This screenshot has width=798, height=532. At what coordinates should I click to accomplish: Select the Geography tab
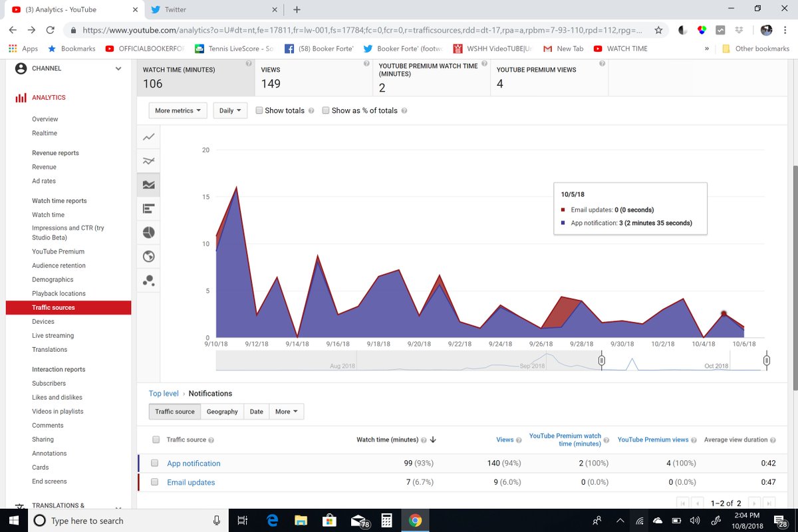pyautogui.click(x=222, y=412)
